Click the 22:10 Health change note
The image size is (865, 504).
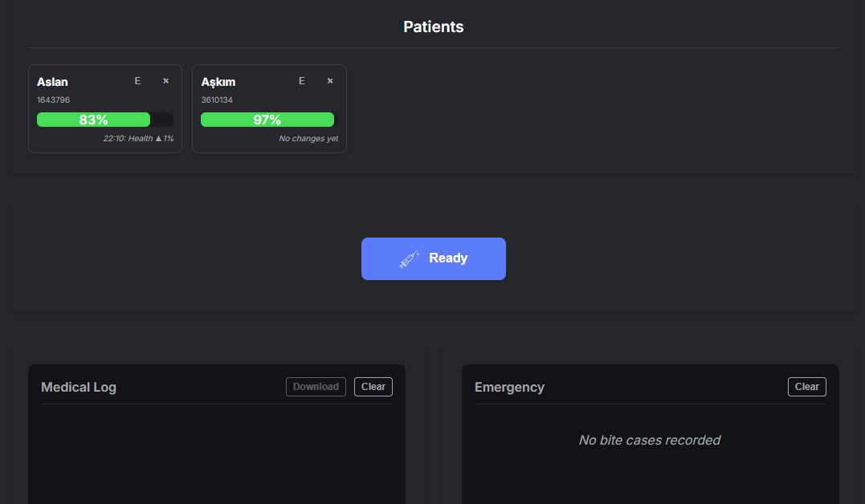(138, 138)
